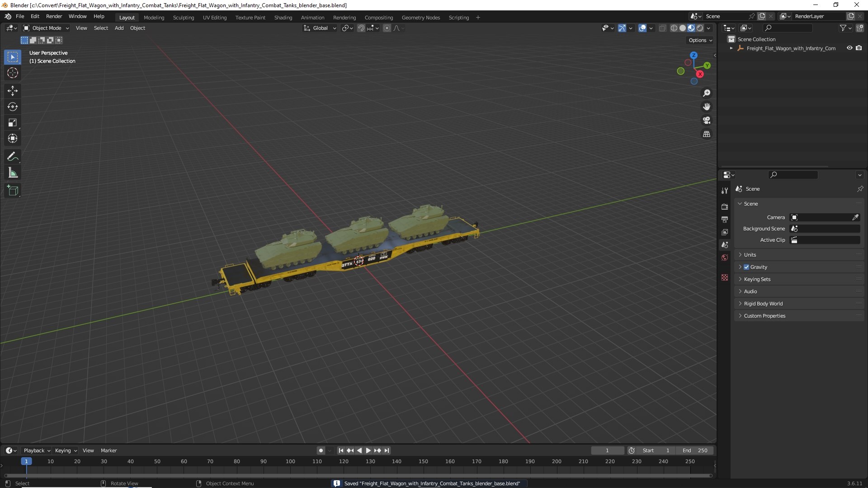Click the outliner search field
This screenshot has height=488, width=868.
point(788,28)
